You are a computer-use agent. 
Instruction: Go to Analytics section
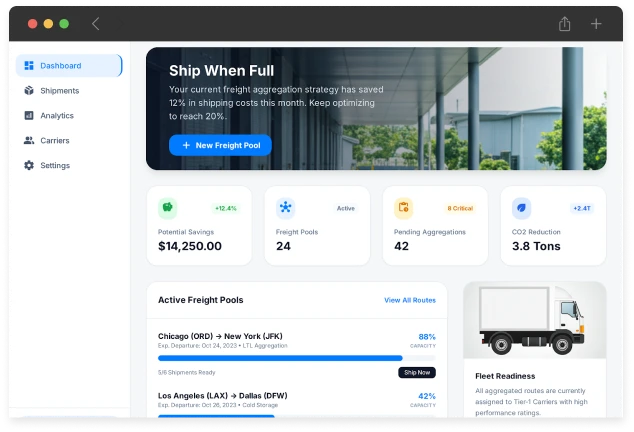click(69, 115)
